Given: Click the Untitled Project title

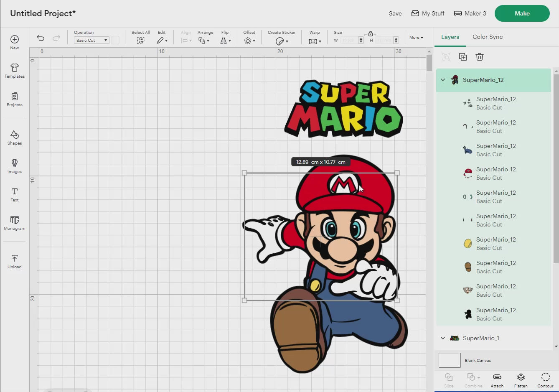Looking at the screenshot, I should point(43,13).
